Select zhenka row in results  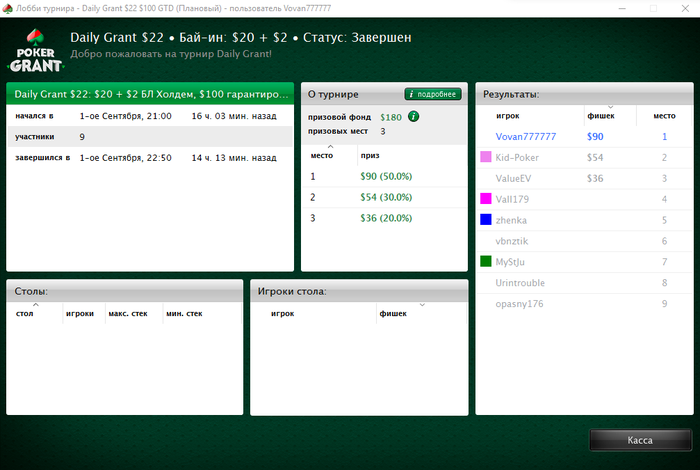pyautogui.click(x=584, y=220)
